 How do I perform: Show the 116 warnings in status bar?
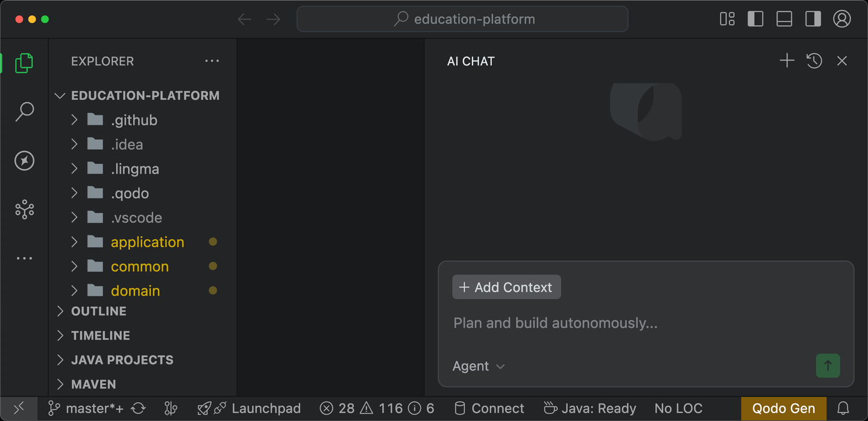tap(381, 408)
